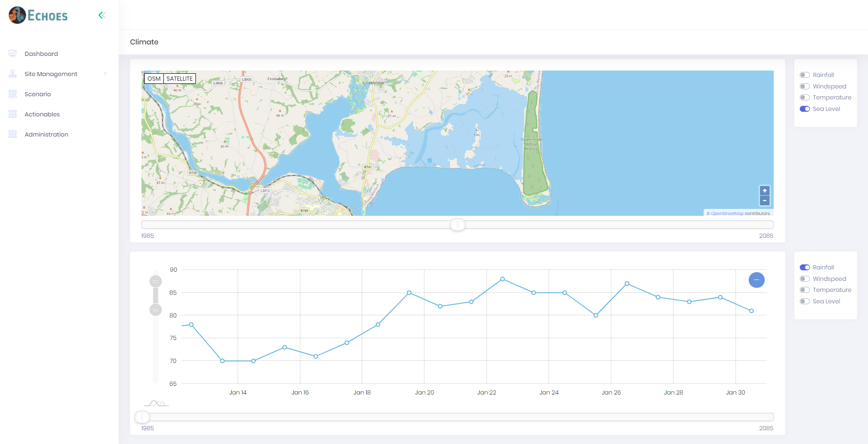Image resolution: width=868 pixels, height=444 pixels.
Task: Open the OpenStreetMap attribution link
Action: coord(727,214)
